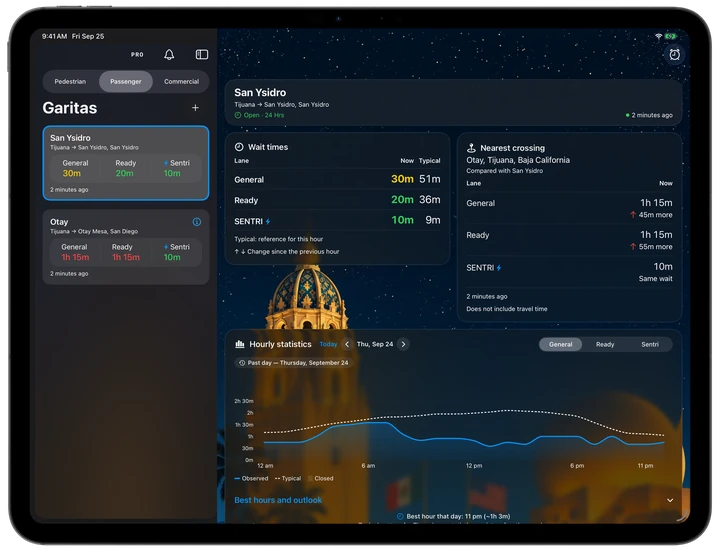Select the Commercial tab
This screenshot has width=720, height=552.
[x=181, y=82]
